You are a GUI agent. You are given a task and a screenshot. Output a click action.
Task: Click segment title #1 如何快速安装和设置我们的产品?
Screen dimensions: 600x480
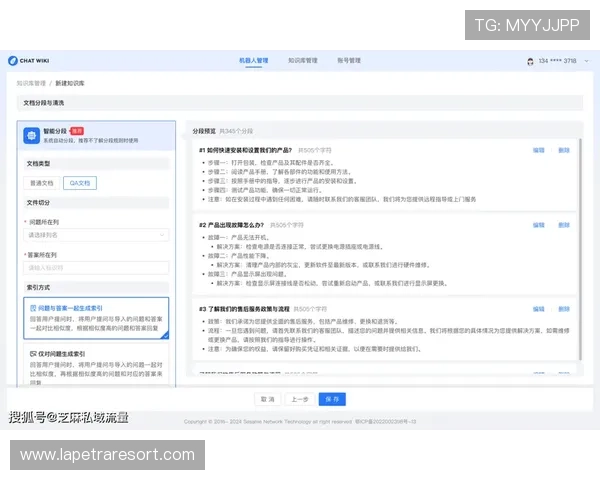point(245,150)
